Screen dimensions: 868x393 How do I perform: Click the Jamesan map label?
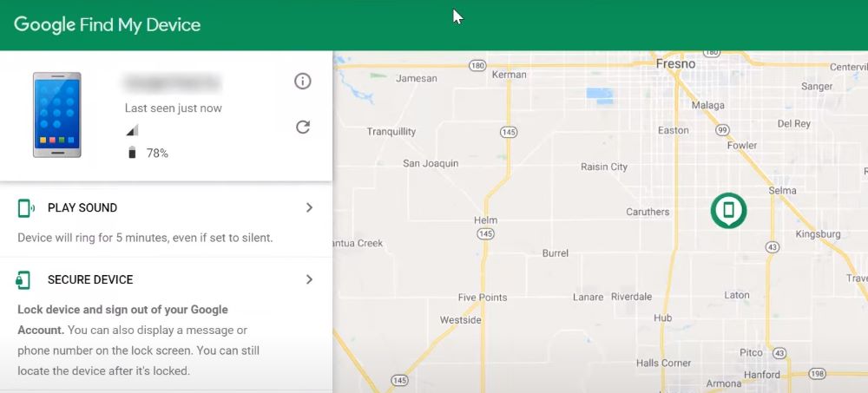tap(417, 79)
